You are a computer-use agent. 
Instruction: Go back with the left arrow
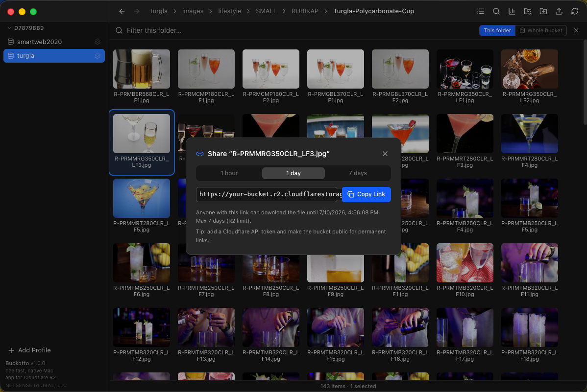(x=122, y=11)
